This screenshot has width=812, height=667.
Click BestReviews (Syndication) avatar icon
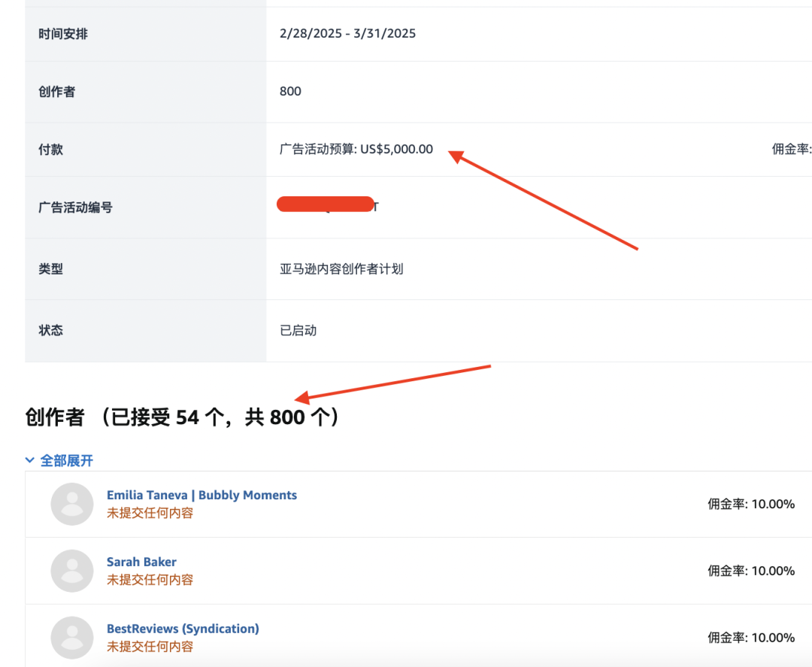pos(72,638)
